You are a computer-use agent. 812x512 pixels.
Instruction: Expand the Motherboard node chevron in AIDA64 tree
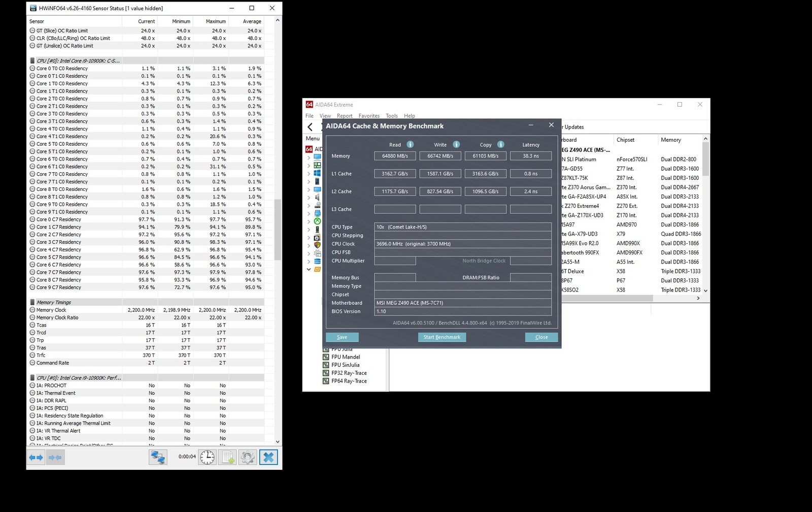(309, 166)
